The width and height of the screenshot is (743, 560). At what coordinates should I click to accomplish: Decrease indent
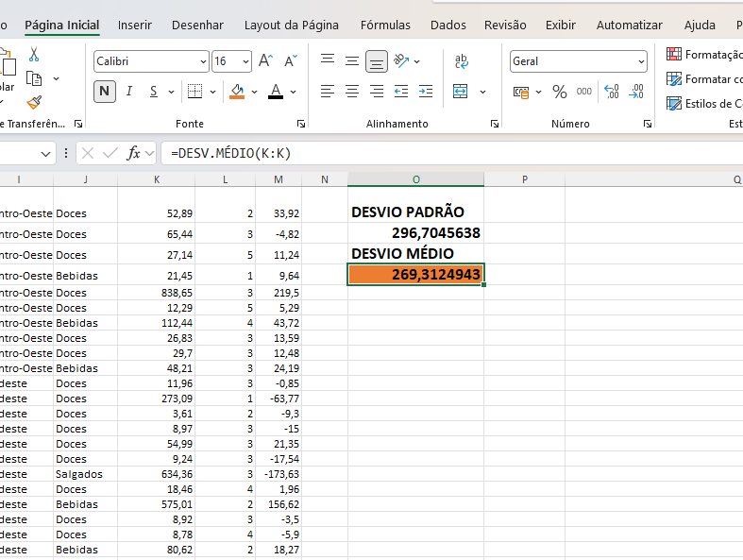401,91
